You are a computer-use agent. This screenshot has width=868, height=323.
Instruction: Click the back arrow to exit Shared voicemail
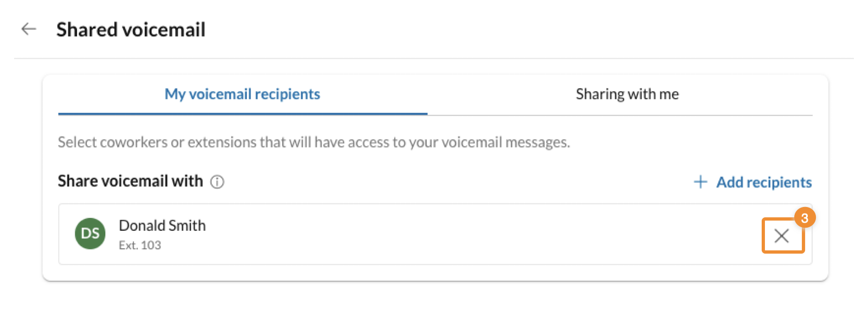[29, 29]
